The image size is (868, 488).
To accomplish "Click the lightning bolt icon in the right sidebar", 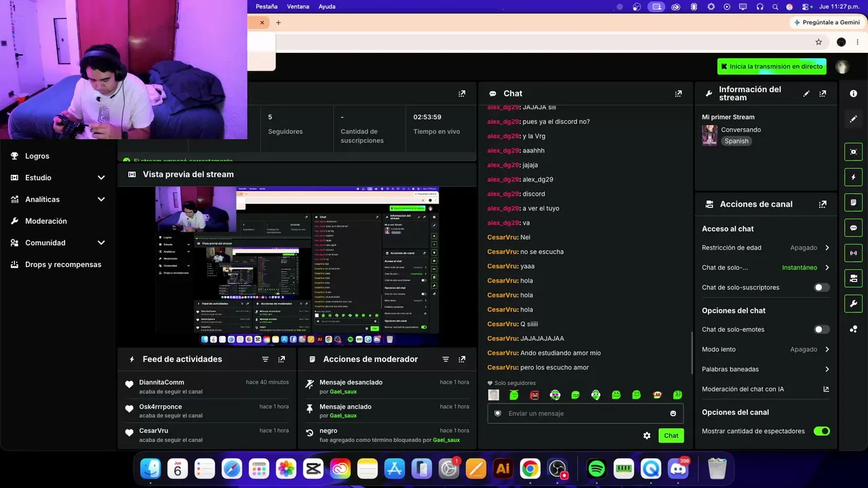I will point(854,178).
